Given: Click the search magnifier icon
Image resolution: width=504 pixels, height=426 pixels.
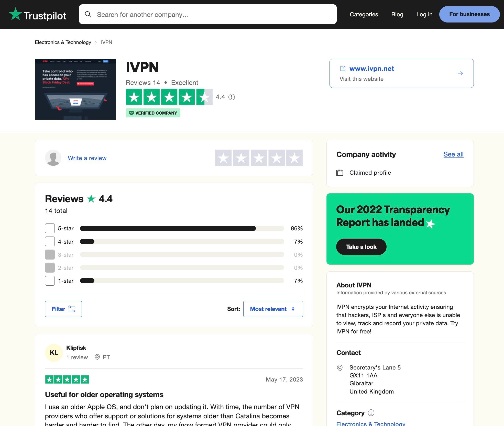Looking at the screenshot, I should click(x=88, y=14).
